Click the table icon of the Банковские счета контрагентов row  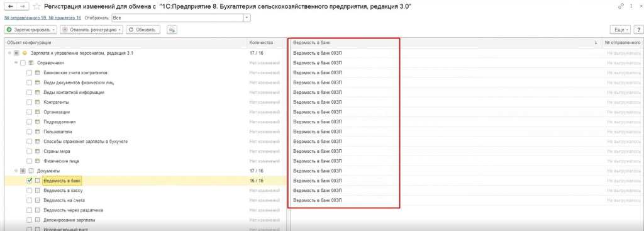38,73
